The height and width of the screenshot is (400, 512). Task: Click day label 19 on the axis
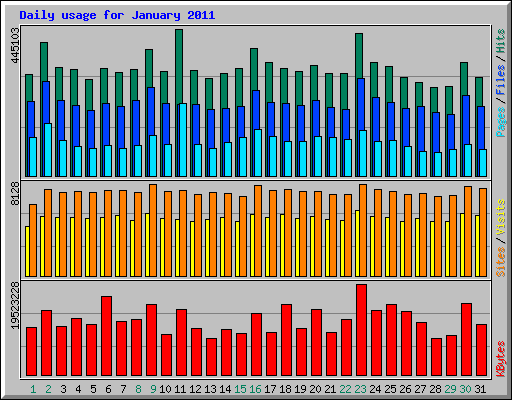300,389
